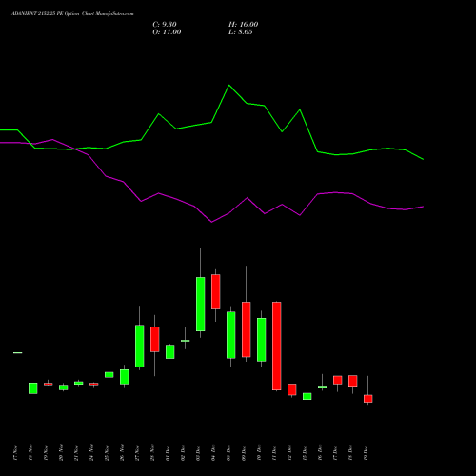Select the 17 Nov date label

15,453
